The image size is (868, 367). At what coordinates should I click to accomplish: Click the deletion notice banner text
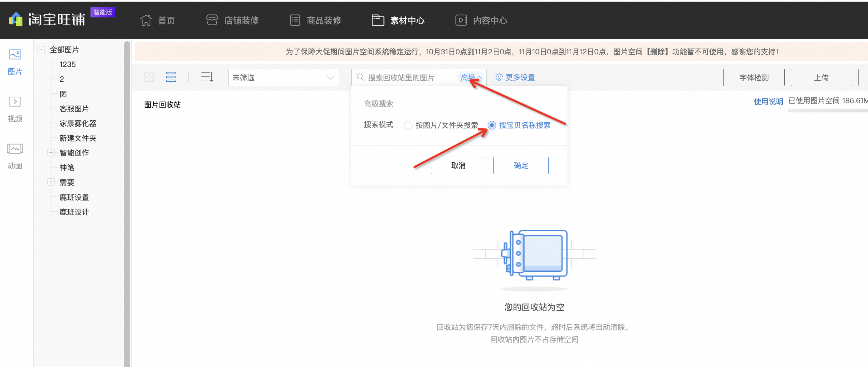tap(532, 52)
